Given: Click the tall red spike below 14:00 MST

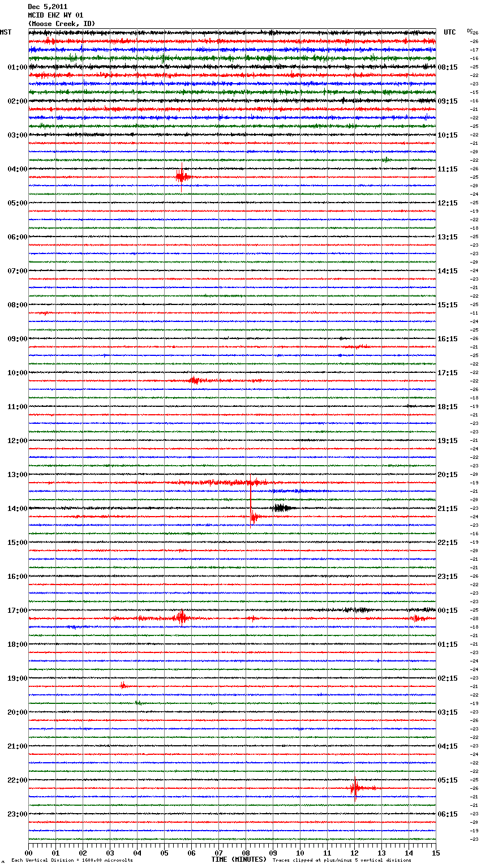Looking at the screenshot, I should click(251, 501).
